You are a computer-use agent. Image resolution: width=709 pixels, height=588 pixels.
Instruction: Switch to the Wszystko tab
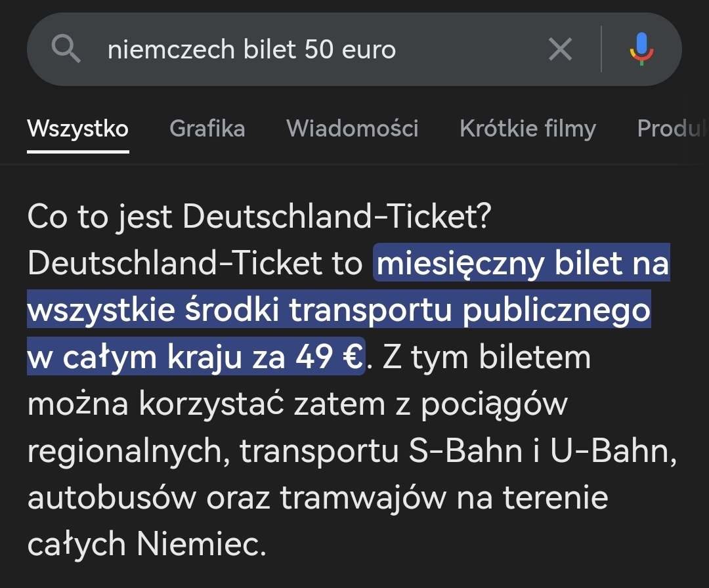[77, 129]
